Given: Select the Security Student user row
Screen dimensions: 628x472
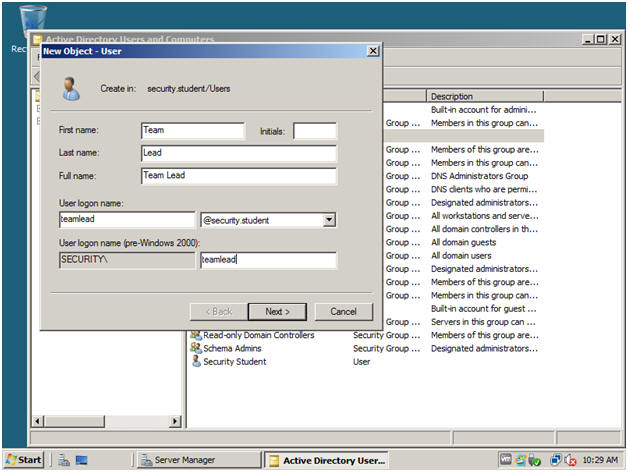Looking at the screenshot, I should tap(366, 361).
